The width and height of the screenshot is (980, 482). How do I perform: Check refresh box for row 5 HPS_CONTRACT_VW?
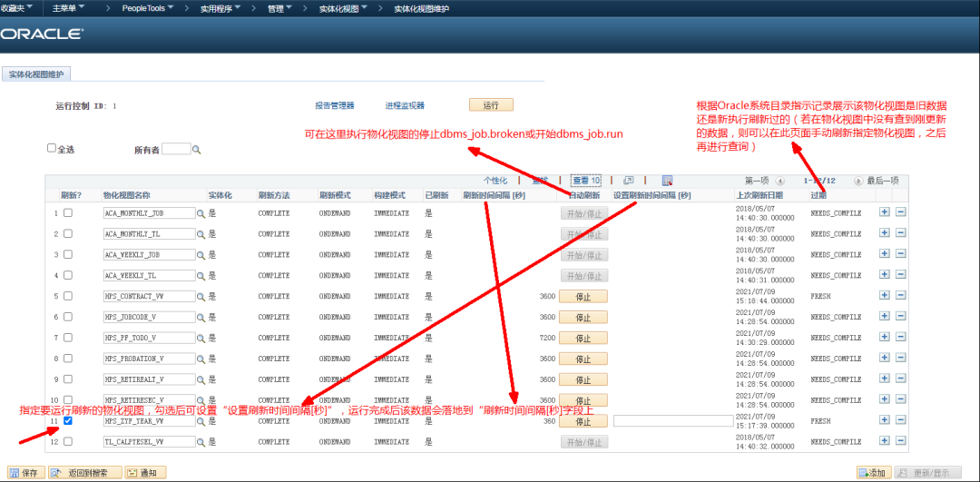click(67, 296)
